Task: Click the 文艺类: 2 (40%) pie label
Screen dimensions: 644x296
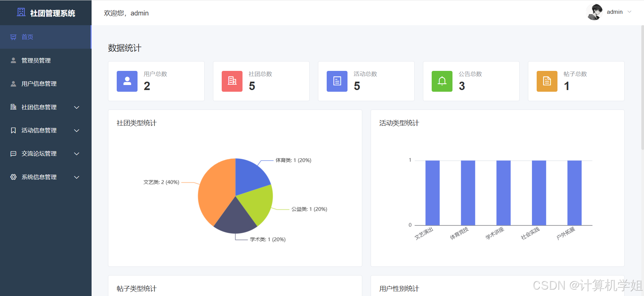Action: (x=161, y=182)
